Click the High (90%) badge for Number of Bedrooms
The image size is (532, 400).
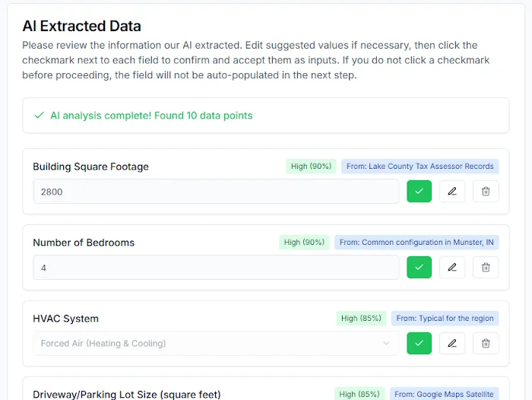tap(304, 243)
